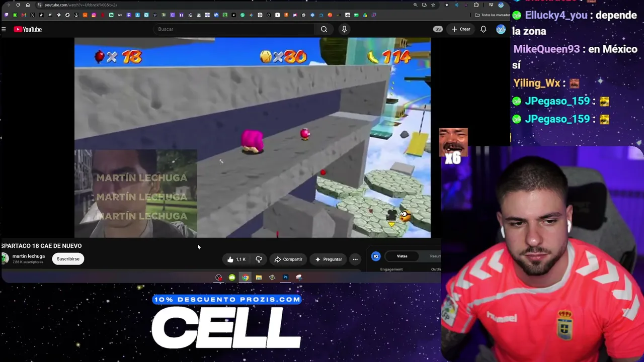
Task: Click chat username Ellucky4_you
Action: [556, 15]
